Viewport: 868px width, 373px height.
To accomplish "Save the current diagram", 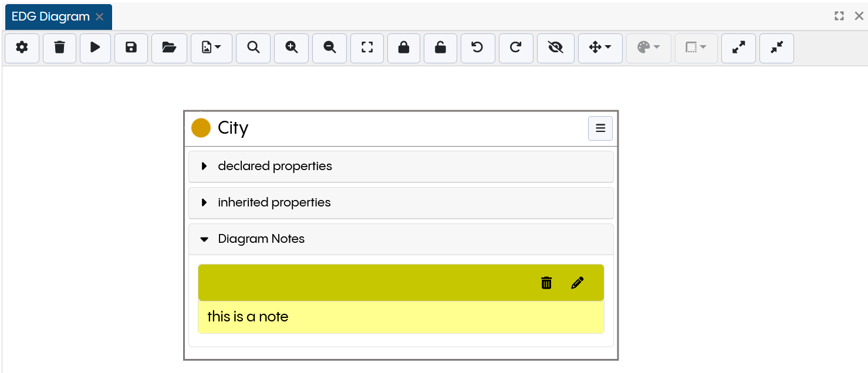I will click(x=131, y=48).
